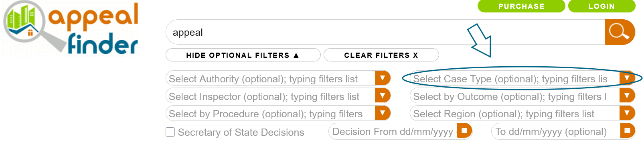
Task: Toggle the Secretary of State Decisions checkbox
Action: click(170, 132)
